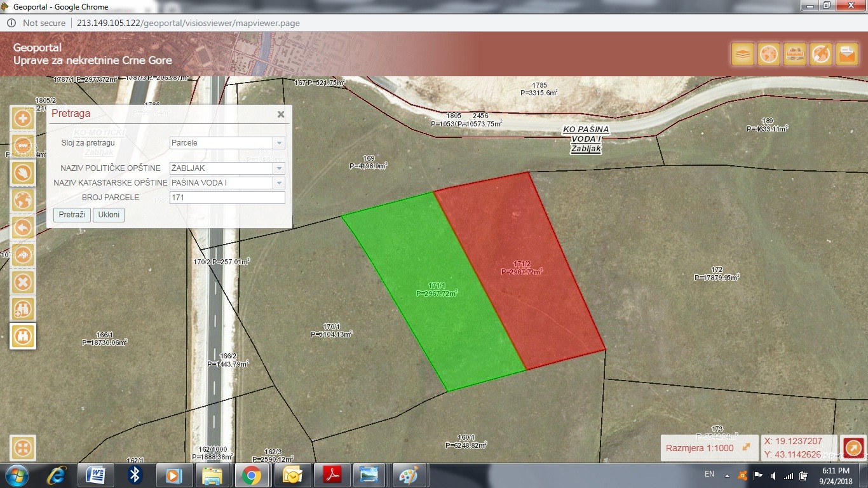Click the parcel 169 label
868x488 pixels.
[369, 162]
